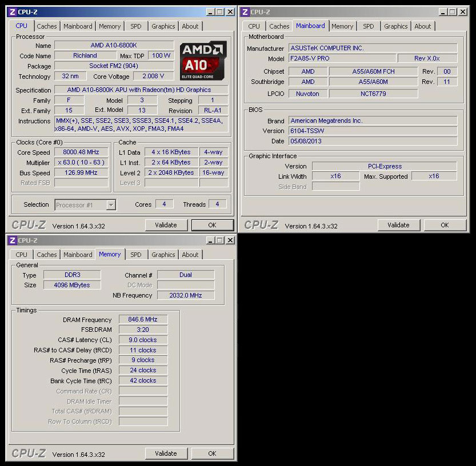Click the core speed value 8000.48 MHz
Viewport: 476px width, 466px height.
81,152
